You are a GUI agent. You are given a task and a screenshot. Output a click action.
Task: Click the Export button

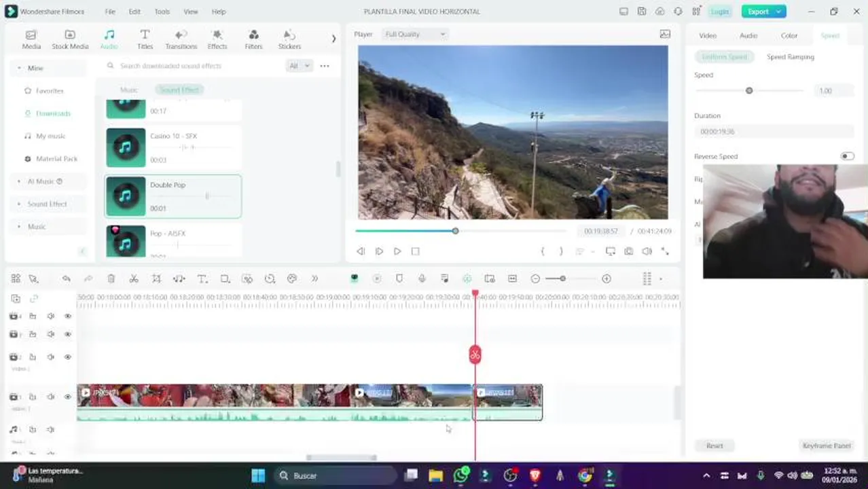coord(763,12)
